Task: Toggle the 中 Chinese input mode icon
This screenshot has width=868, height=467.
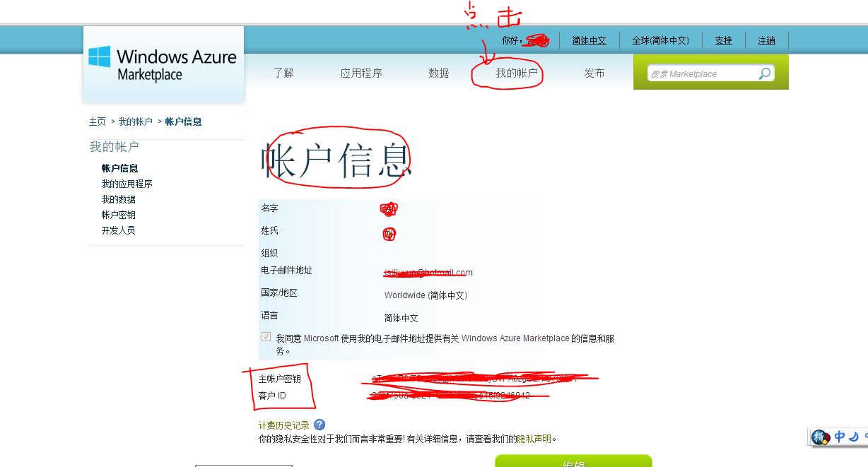Action: (840, 437)
